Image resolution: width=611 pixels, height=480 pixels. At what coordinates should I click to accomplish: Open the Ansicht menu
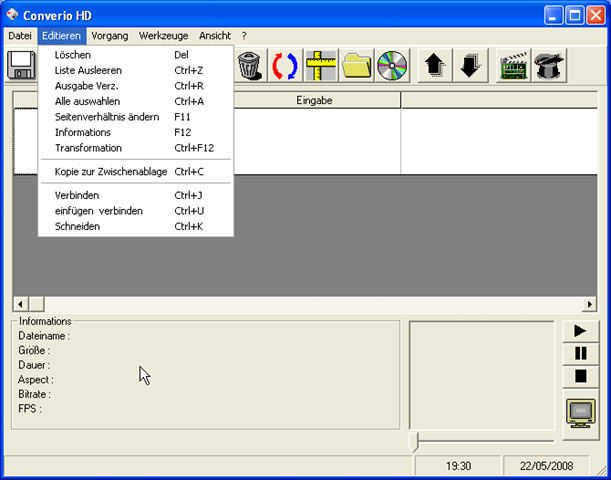point(215,36)
